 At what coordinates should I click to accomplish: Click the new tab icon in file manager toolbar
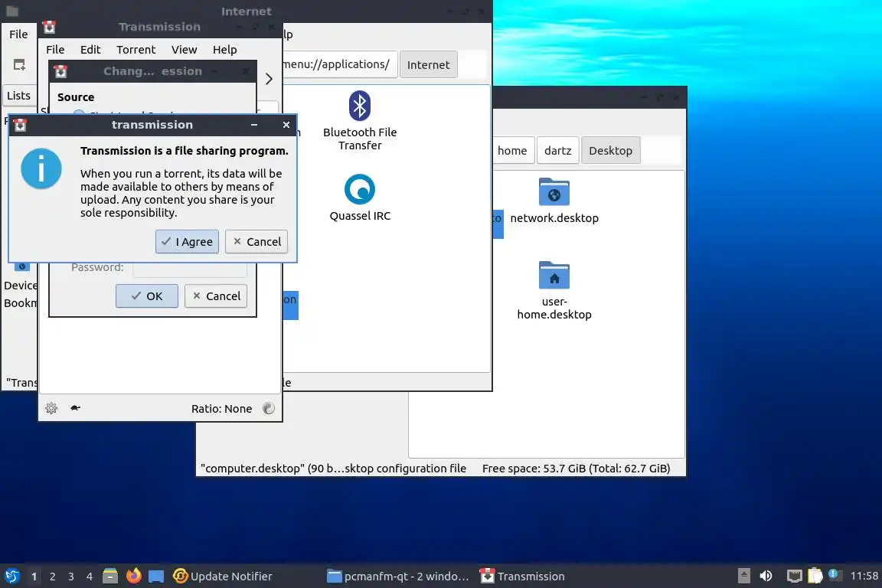coord(19,65)
